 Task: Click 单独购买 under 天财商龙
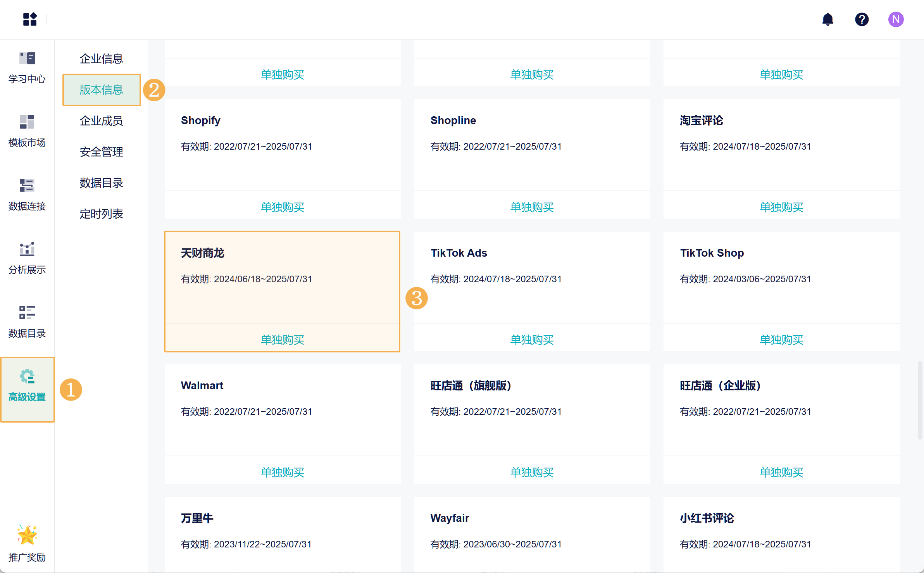[x=282, y=339]
